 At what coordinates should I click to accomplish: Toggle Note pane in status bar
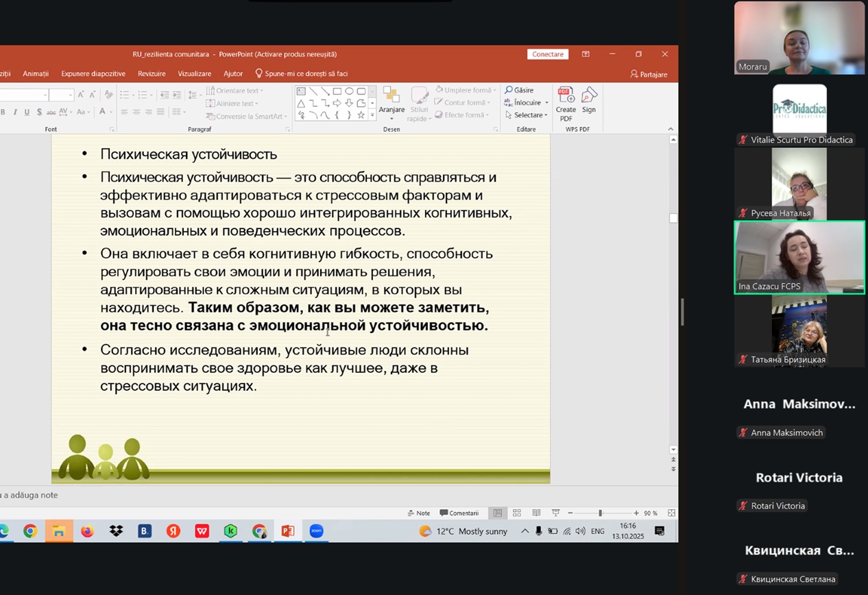coord(419,513)
